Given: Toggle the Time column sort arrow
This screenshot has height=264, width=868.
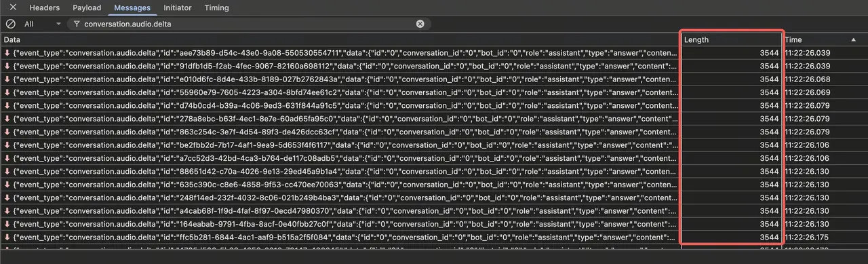Looking at the screenshot, I should click(x=854, y=40).
